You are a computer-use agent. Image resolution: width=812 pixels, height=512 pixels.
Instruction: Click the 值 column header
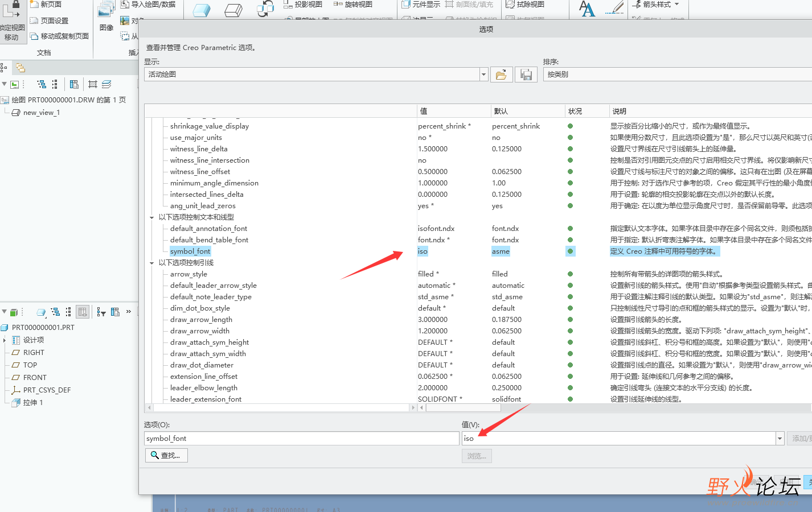point(453,111)
